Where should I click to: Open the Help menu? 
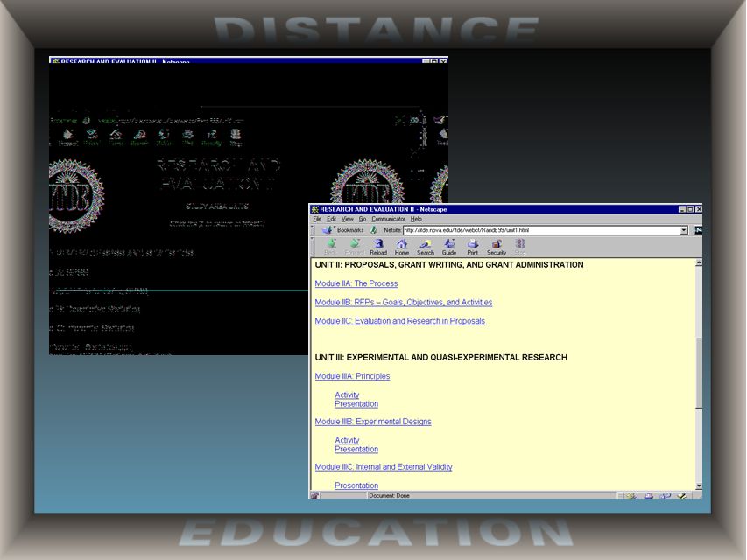click(x=416, y=219)
